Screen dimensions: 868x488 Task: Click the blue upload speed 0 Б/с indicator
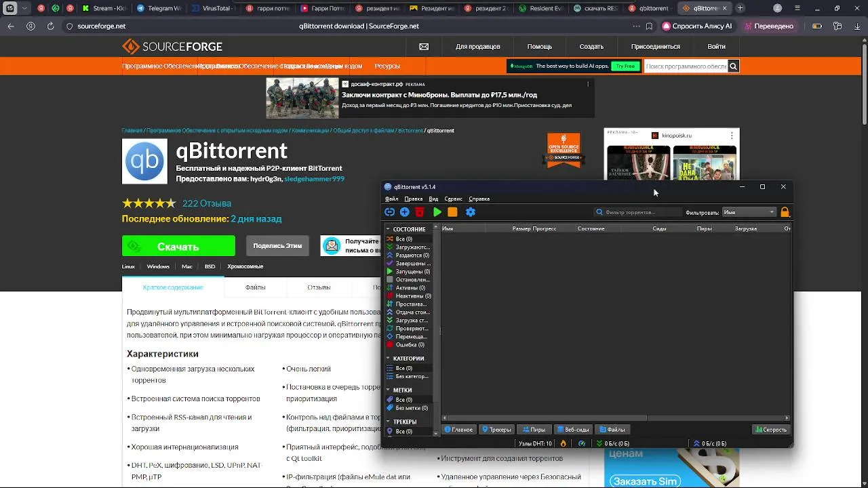pos(709,443)
